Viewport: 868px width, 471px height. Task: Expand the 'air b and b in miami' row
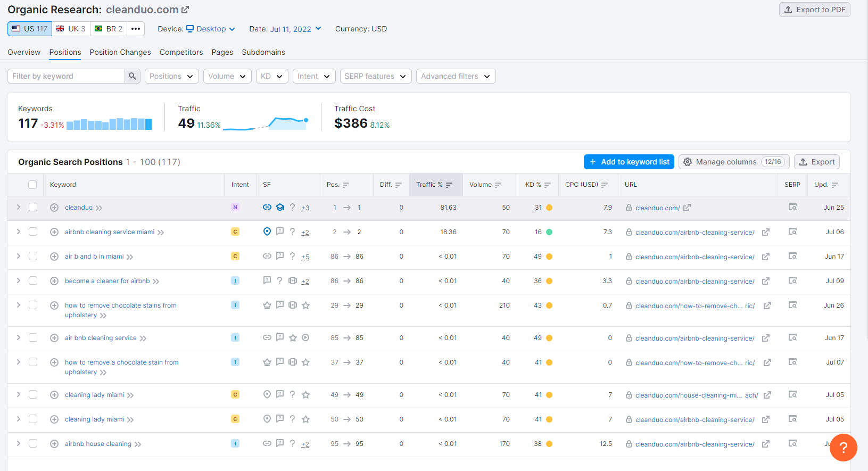coord(19,257)
